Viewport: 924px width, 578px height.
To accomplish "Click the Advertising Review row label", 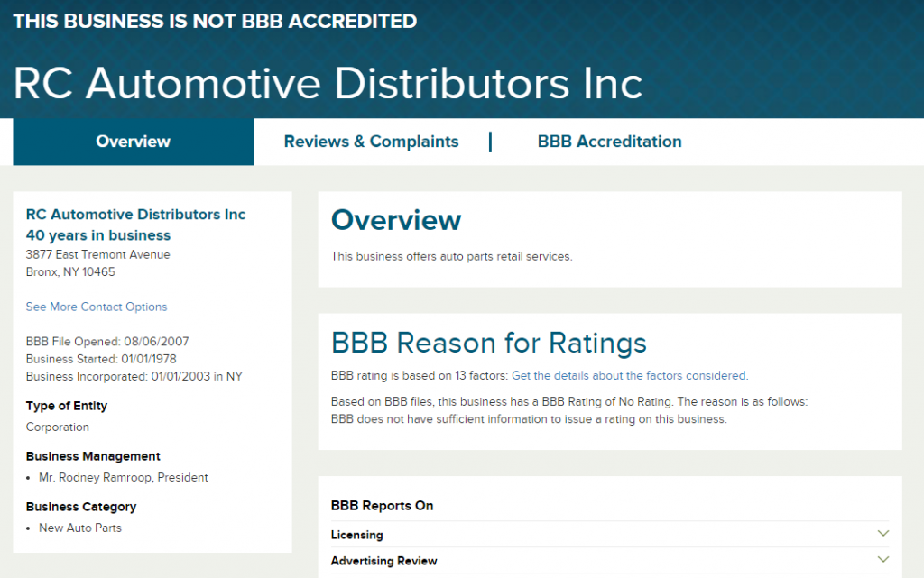I will pos(383,561).
